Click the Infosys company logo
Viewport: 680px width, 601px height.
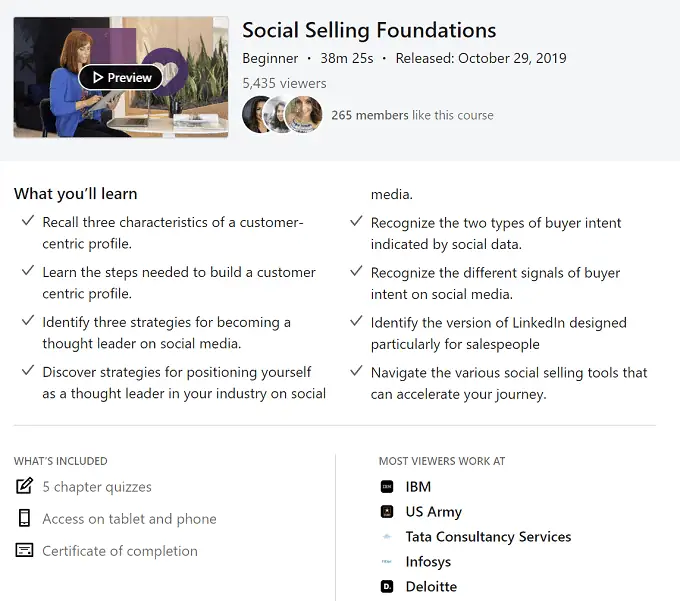(x=387, y=562)
